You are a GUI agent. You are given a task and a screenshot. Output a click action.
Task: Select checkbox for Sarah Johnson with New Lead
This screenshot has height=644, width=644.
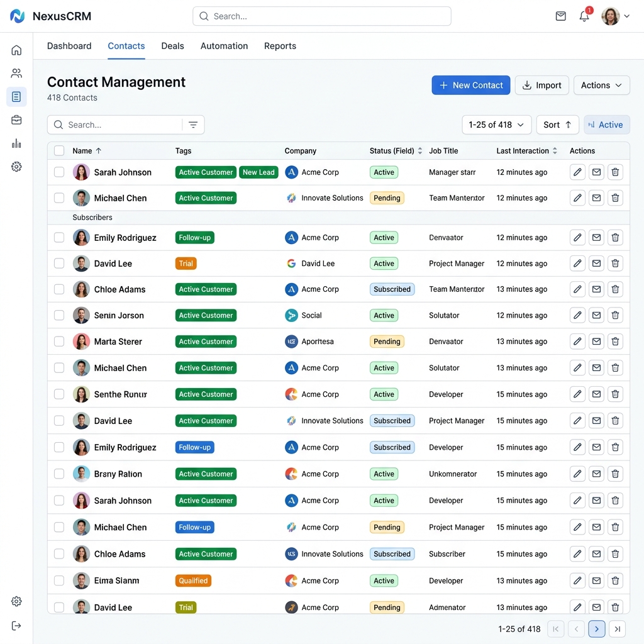[59, 172]
